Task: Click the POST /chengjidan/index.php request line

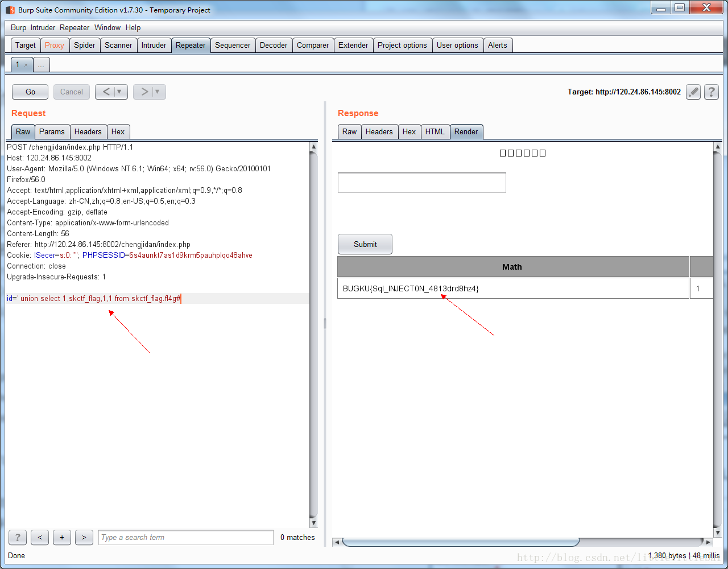Action: click(70, 147)
